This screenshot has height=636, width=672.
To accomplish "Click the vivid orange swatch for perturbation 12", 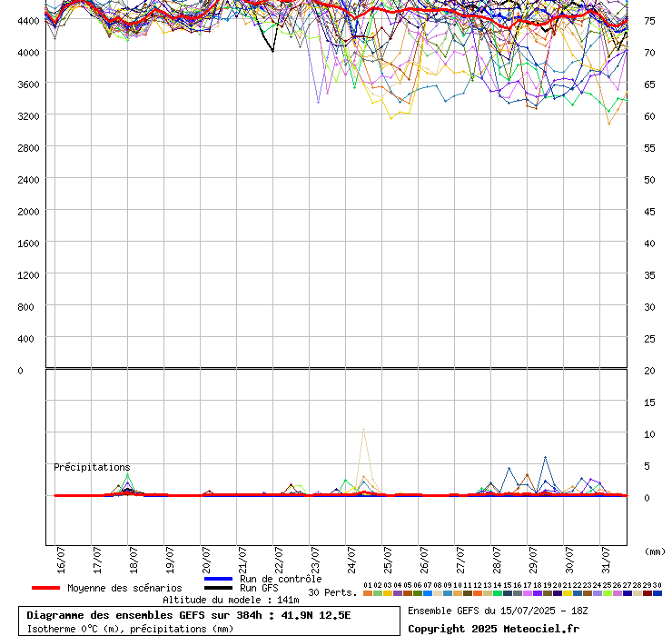I will tap(478, 593).
